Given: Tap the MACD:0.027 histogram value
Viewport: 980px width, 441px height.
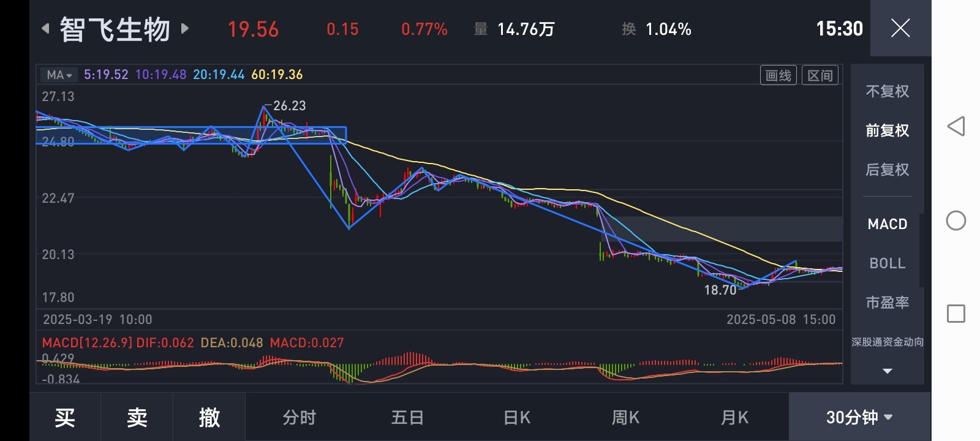Looking at the screenshot, I should [x=307, y=343].
